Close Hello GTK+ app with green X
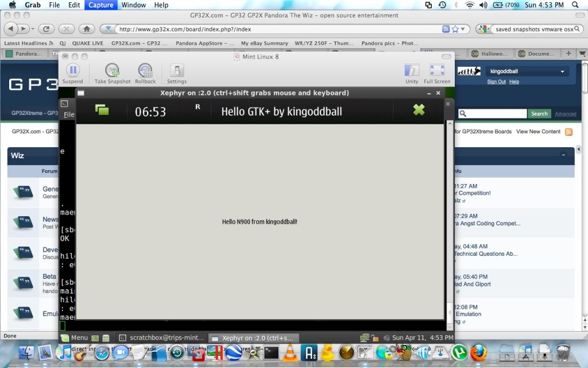Screen dimensions: 588x368 [x=419, y=110]
